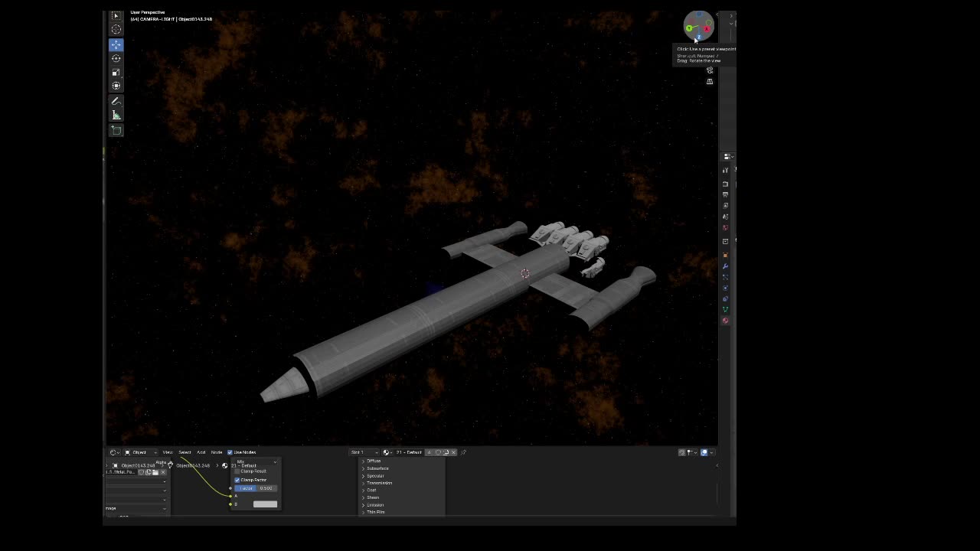Open material browse dropdown
The width and height of the screenshot is (980, 551).
(x=387, y=452)
